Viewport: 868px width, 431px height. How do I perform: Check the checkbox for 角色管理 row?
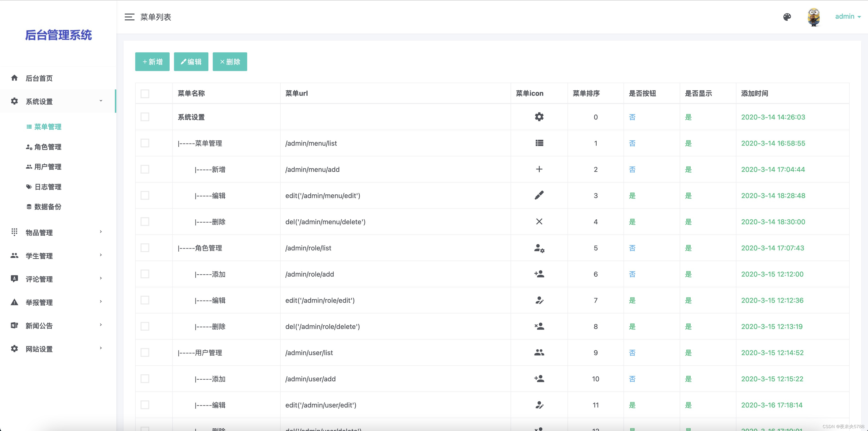(x=145, y=248)
